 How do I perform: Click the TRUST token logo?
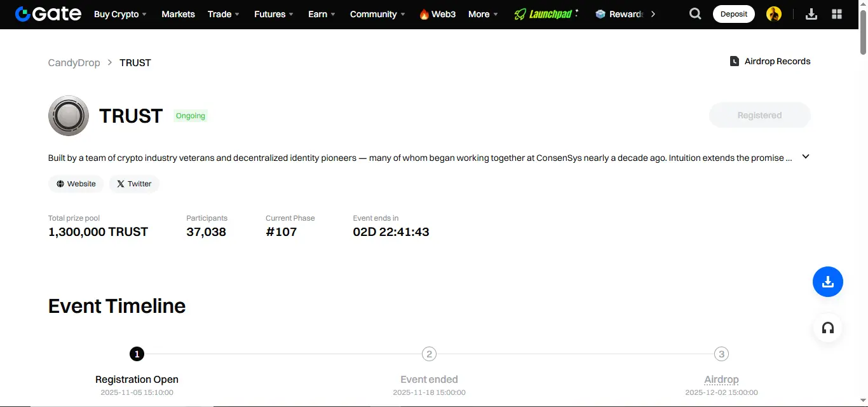click(x=69, y=116)
